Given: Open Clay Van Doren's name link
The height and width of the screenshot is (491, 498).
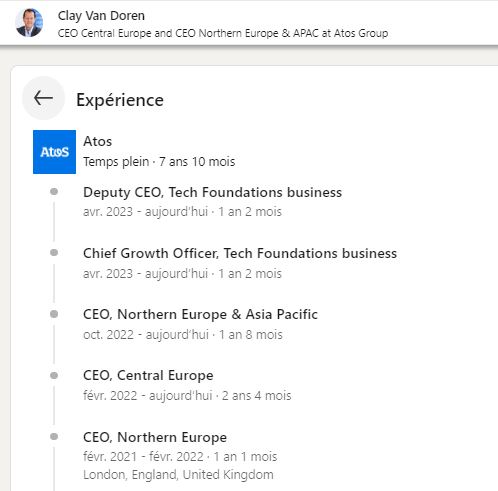Looking at the screenshot, I should coord(101,16).
